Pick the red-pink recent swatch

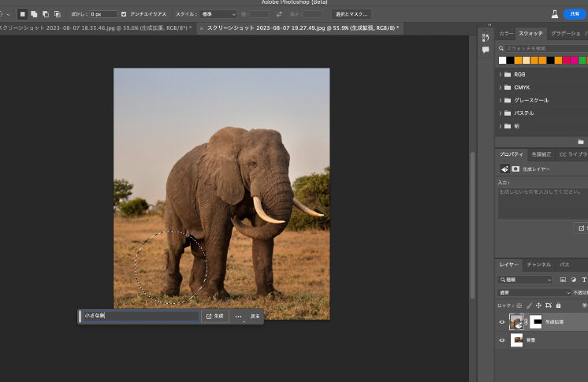point(566,61)
